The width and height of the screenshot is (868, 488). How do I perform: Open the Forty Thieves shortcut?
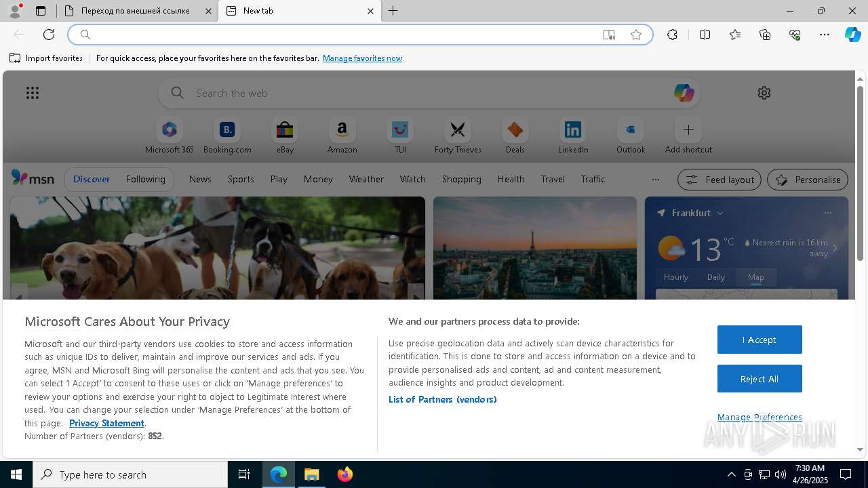coord(458,136)
